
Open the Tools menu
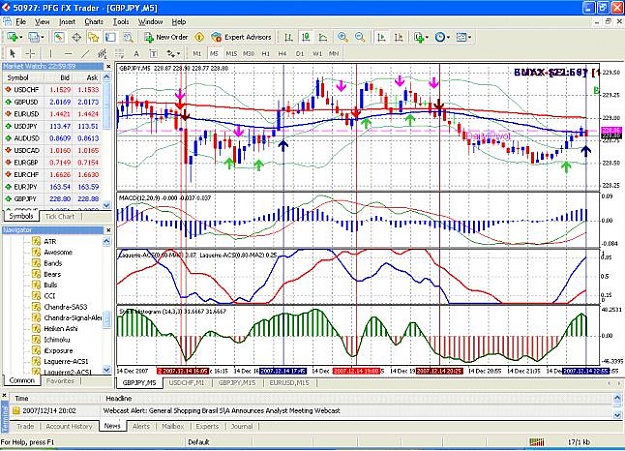[x=121, y=22]
